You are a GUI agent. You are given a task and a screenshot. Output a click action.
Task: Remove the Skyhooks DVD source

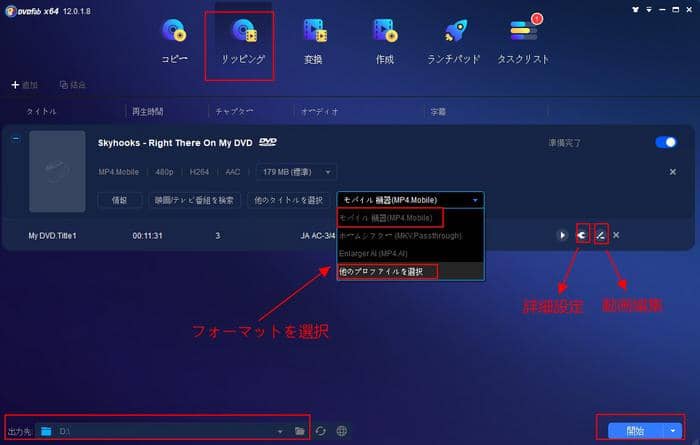pyautogui.click(x=673, y=172)
